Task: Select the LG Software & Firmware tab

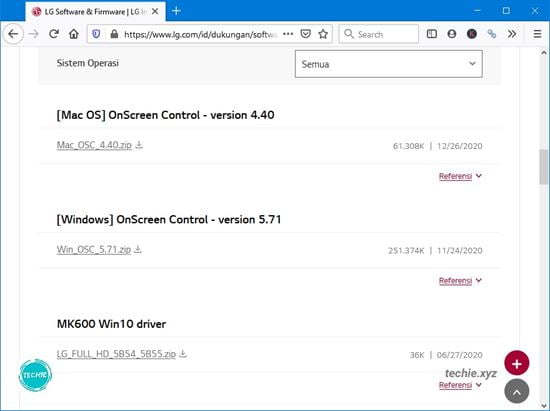Action: [x=95, y=12]
